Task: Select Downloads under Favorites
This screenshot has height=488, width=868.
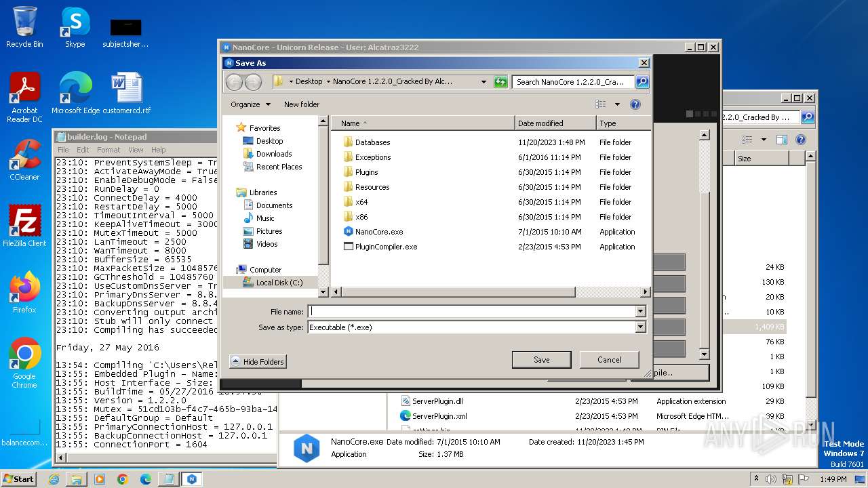Action: [x=267, y=154]
